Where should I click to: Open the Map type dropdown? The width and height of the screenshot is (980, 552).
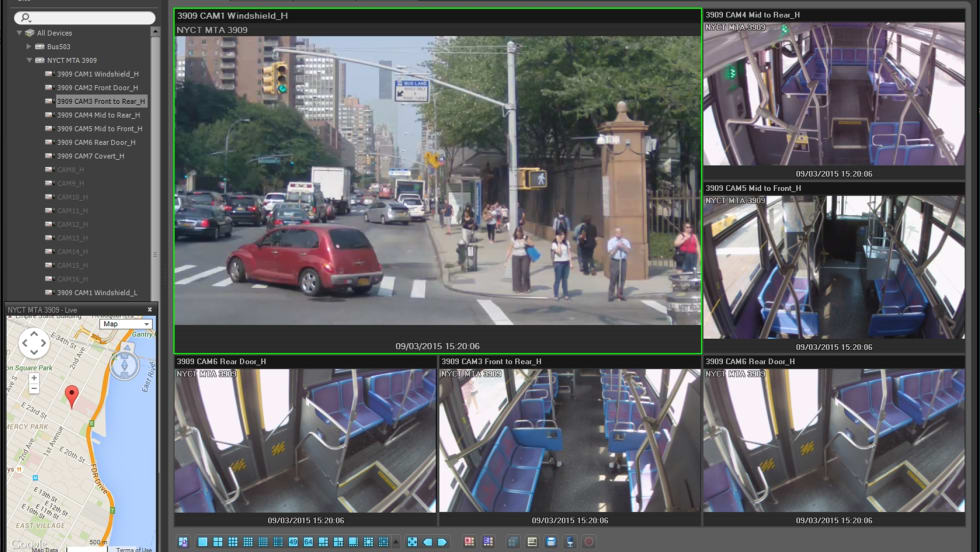126,324
